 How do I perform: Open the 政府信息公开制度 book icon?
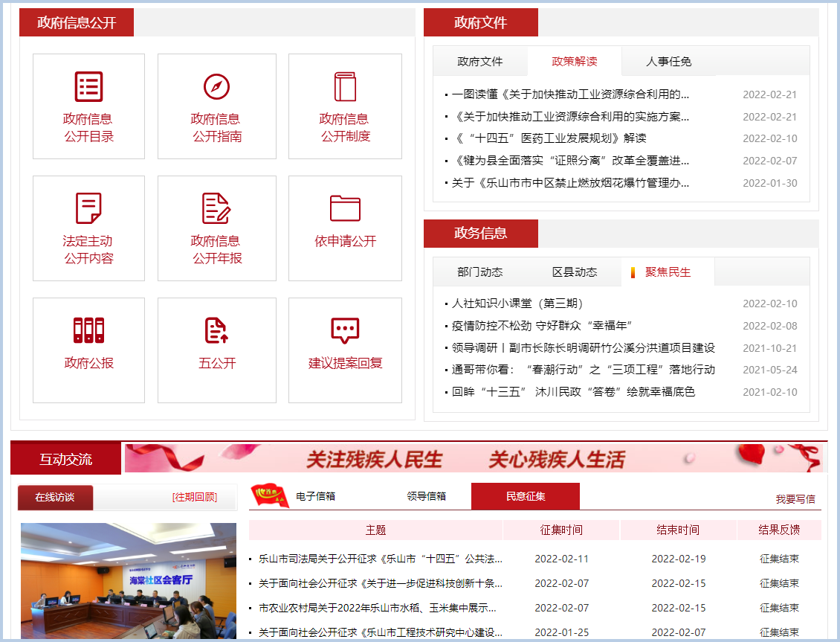pyautogui.click(x=345, y=87)
